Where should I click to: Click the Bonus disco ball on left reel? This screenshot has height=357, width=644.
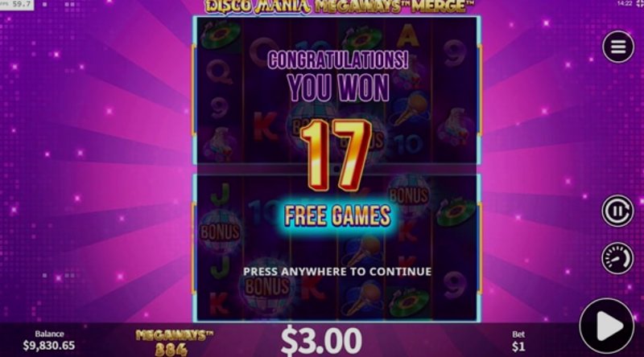[220, 232]
